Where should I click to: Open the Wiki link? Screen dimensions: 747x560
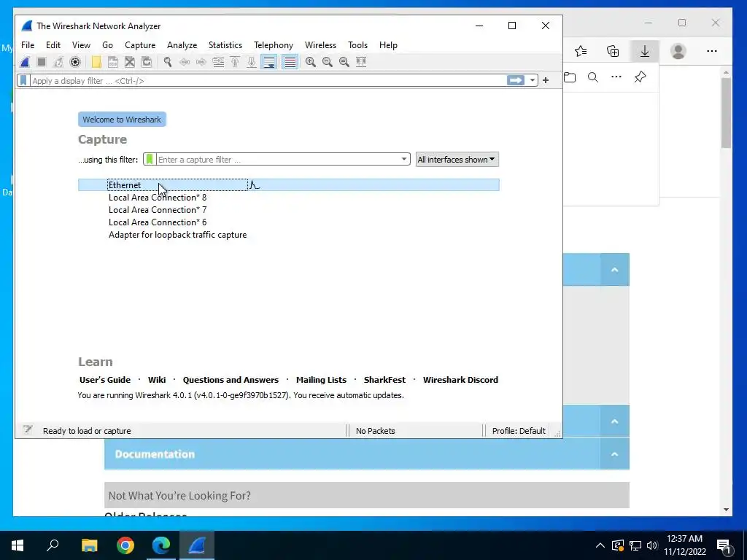[x=157, y=379]
